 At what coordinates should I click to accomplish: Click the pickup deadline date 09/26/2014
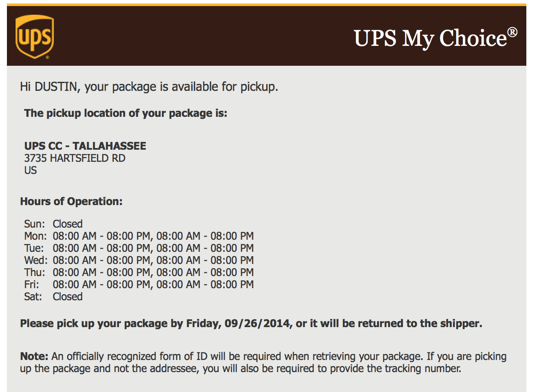click(257, 324)
